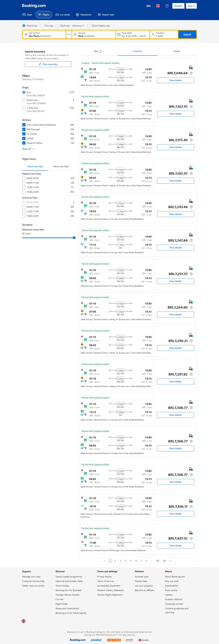This screenshot has width=219, height=644.
Task: Switch to the Returning flight tab
Action: coord(61,167)
